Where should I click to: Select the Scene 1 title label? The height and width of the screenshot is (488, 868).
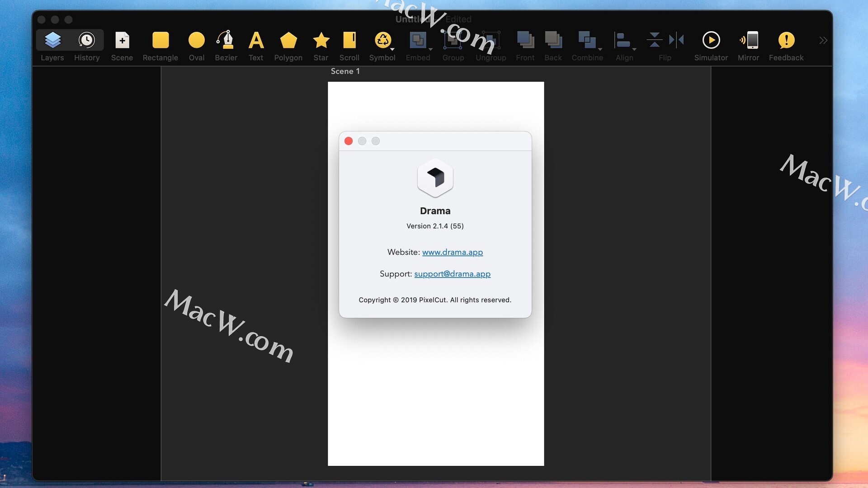(345, 71)
